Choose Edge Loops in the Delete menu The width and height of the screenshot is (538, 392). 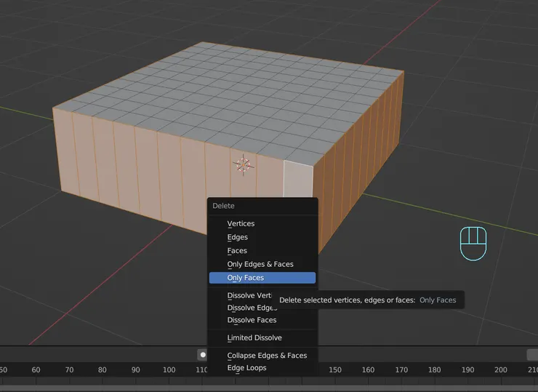246,368
